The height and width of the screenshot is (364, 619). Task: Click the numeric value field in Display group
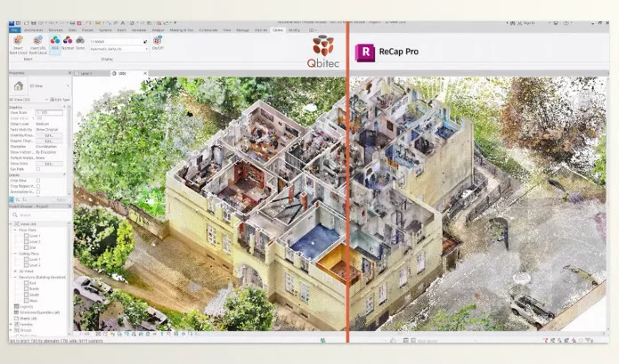pyautogui.click(x=115, y=42)
